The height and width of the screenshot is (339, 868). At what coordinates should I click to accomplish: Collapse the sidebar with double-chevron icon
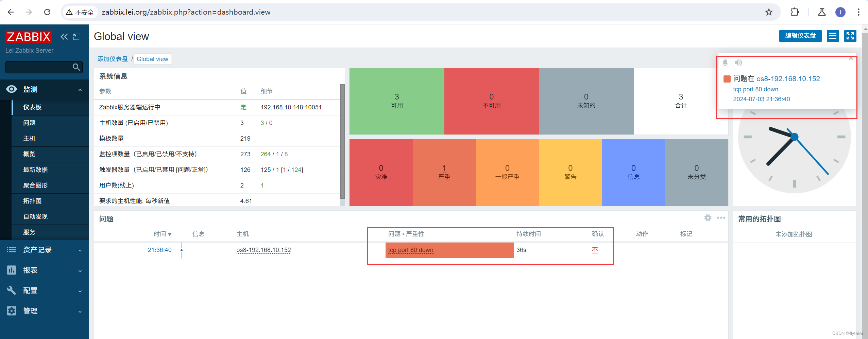pyautogui.click(x=64, y=37)
